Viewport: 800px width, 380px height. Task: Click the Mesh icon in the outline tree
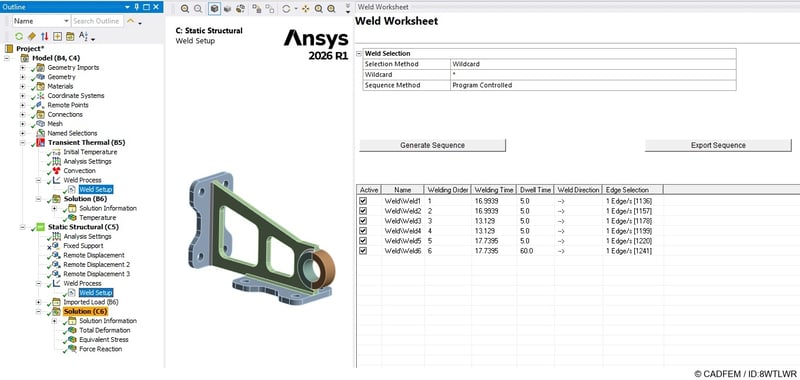pos(41,123)
